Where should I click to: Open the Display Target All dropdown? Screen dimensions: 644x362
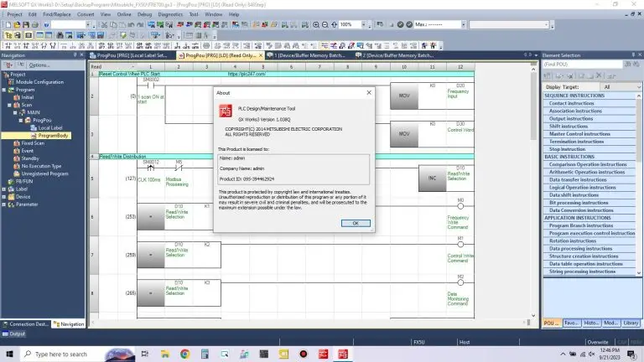click(x=621, y=87)
